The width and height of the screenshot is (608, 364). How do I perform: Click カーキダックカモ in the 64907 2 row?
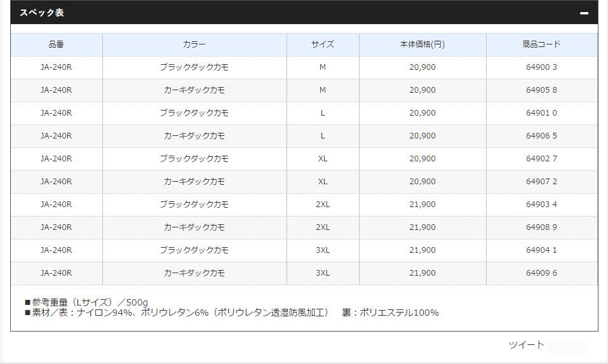[194, 182]
